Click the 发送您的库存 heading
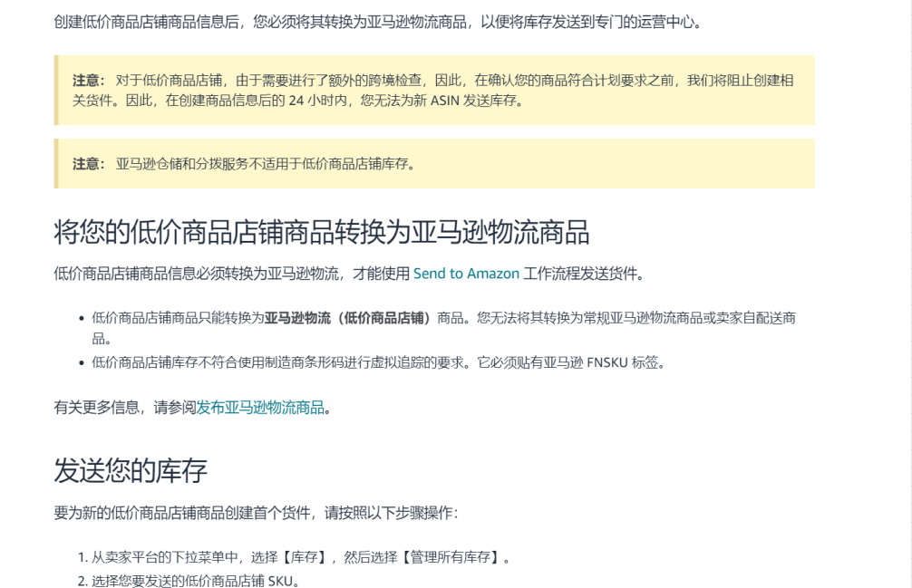The height and width of the screenshot is (588, 912). (x=131, y=470)
